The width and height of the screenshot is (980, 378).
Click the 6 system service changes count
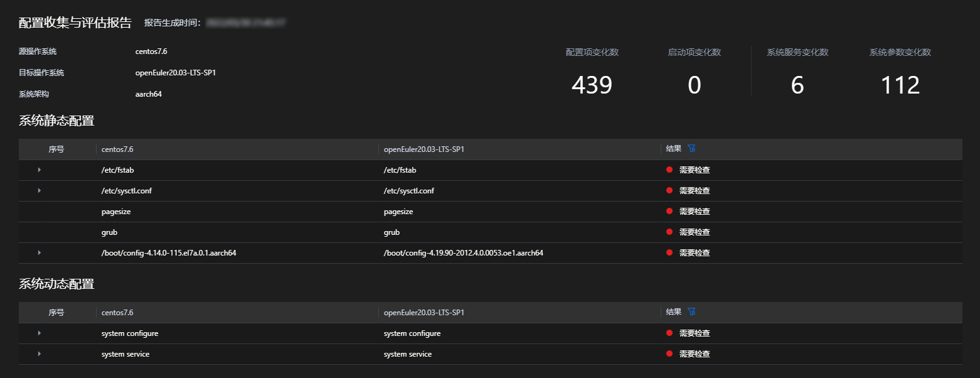tap(797, 85)
